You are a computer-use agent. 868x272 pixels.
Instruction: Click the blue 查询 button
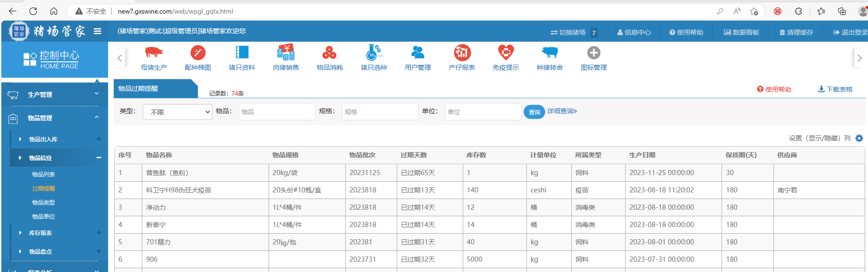[x=534, y=112]
